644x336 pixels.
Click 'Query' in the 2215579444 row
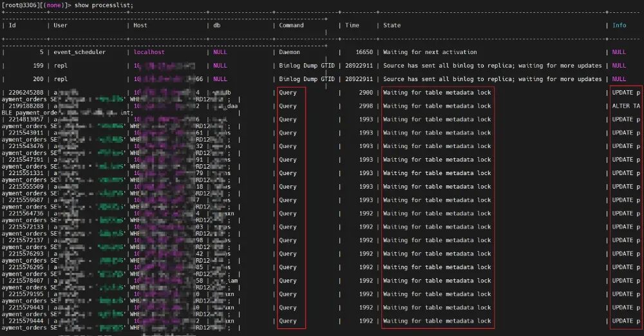pos(287,321)
